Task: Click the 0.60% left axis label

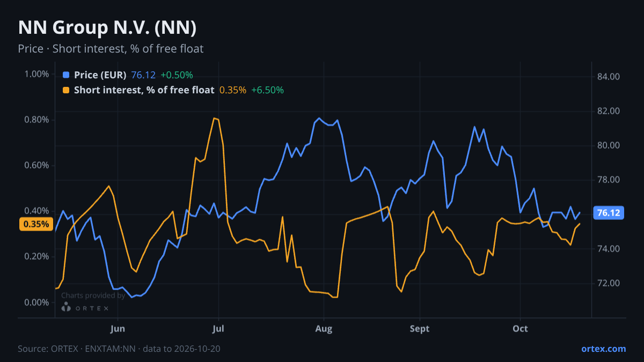Action: coord(36,165)
